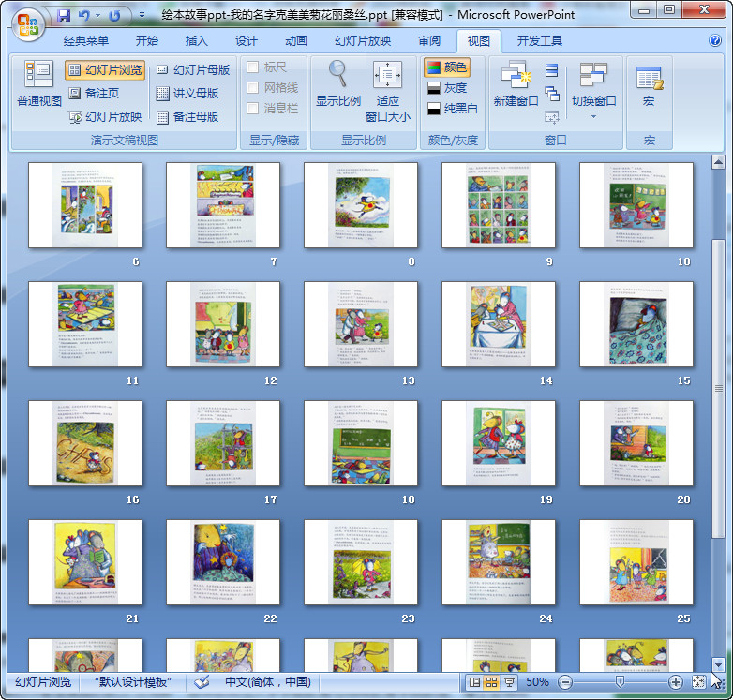
Task: Click zoom in plus button
Action: pyautogui.click(x=675, y=683)
